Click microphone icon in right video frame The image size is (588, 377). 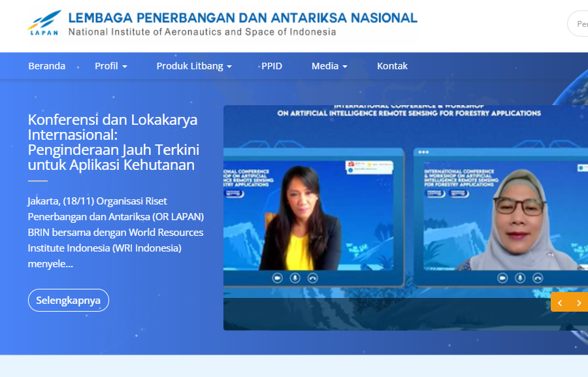click(x=520, y=278)
